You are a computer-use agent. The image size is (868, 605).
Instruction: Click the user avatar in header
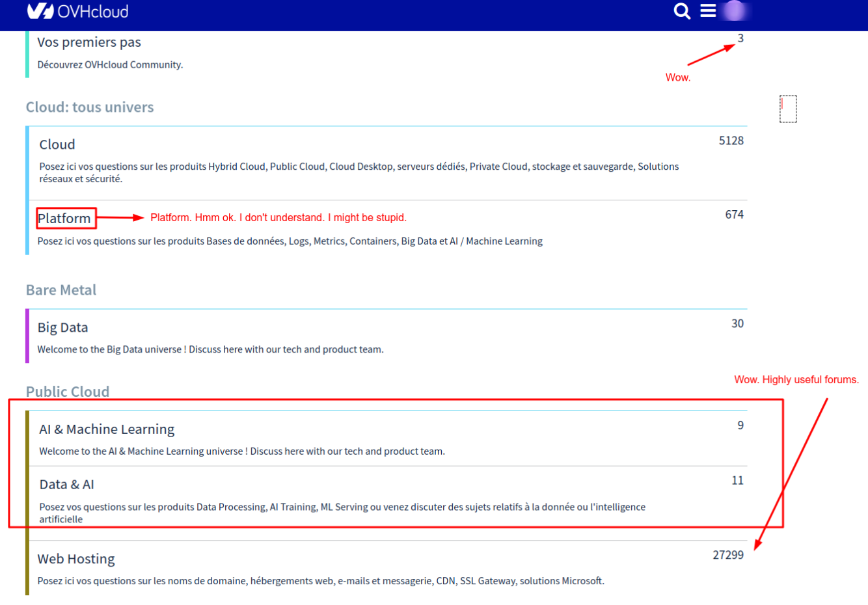click(735, 11)
